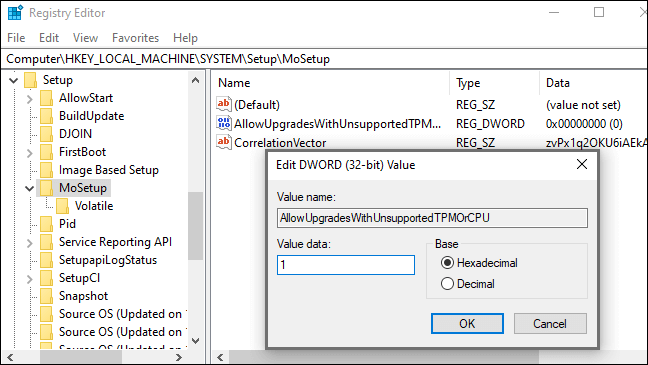Select the CorrelationVector value name
The height and width of the screenshot is (365, 648).
pos(280,143)
